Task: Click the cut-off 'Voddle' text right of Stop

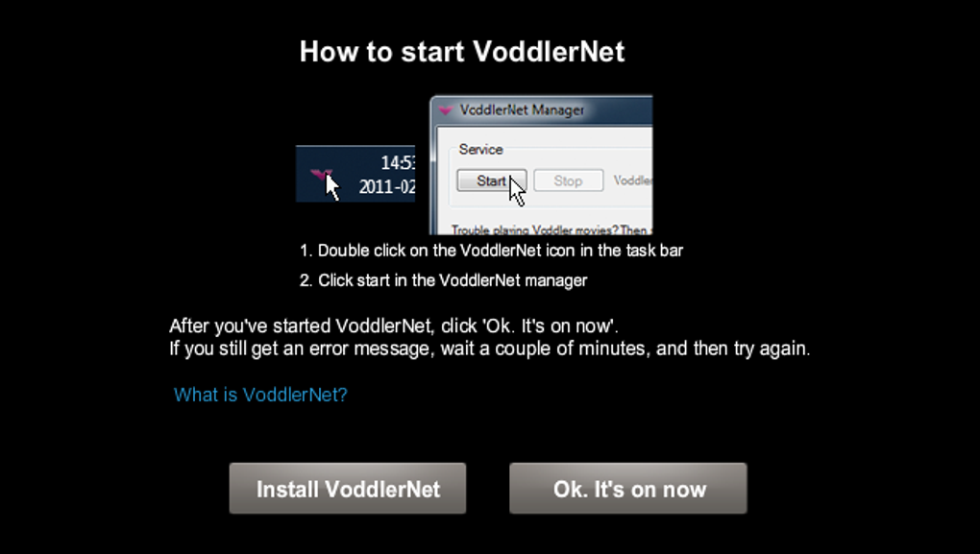Action: tap(632, 181)
